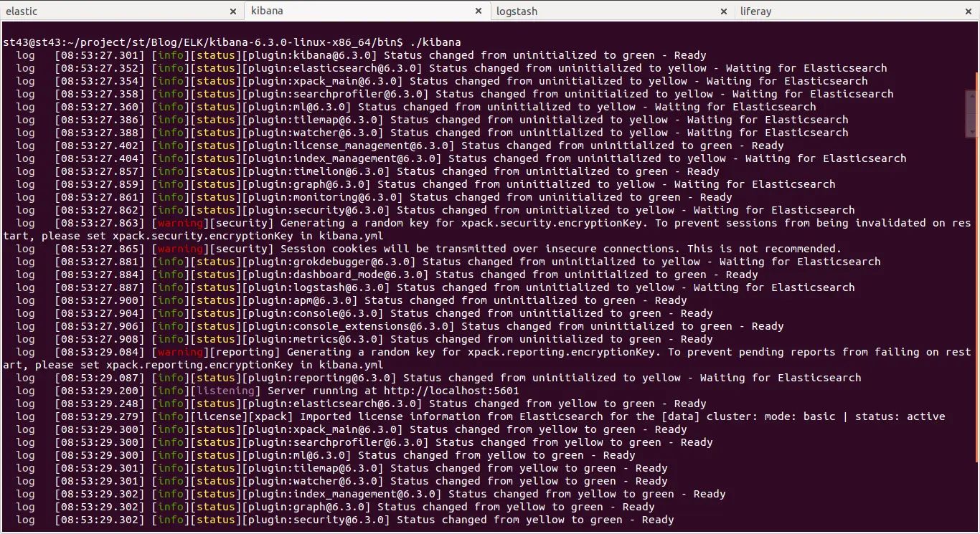Close the kibana tab with its x
This screenshot has width=980, height=534.
pos(479,11)
